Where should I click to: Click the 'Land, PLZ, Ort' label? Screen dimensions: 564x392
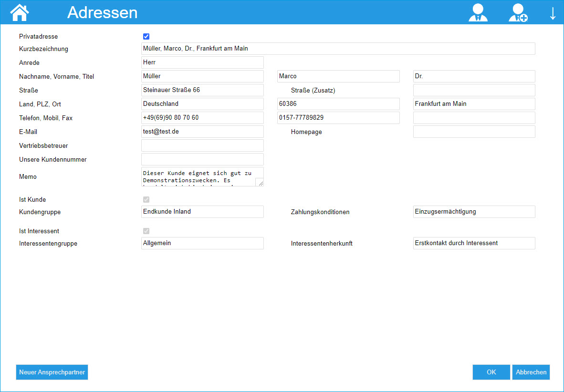(x=40, y=104)
